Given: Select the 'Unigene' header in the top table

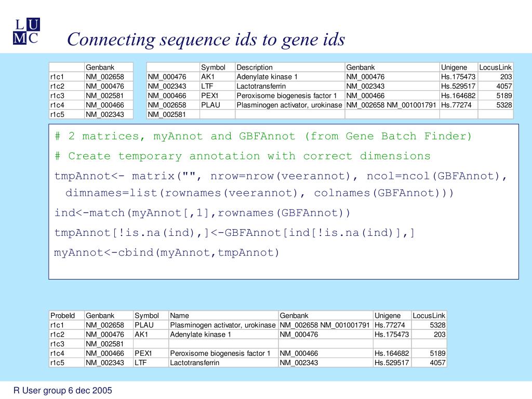Looking at the screenshot, I should pos(454,67).
